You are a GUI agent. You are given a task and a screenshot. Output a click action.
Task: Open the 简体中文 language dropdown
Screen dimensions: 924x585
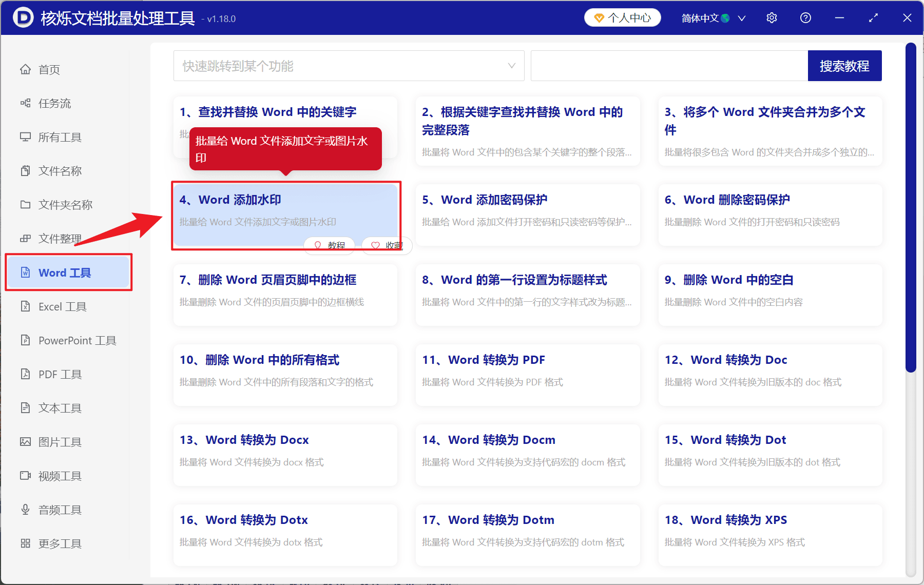tap(713, 18)
